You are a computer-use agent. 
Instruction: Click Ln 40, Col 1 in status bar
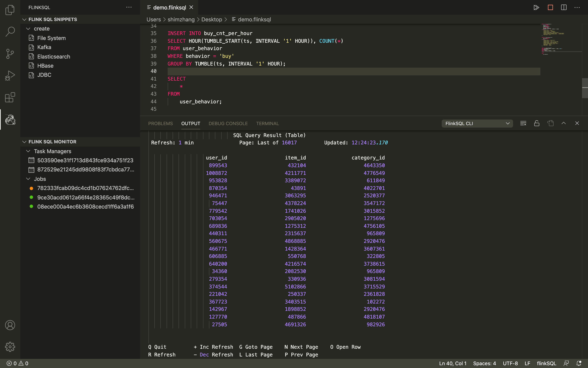tap(452, 363)
